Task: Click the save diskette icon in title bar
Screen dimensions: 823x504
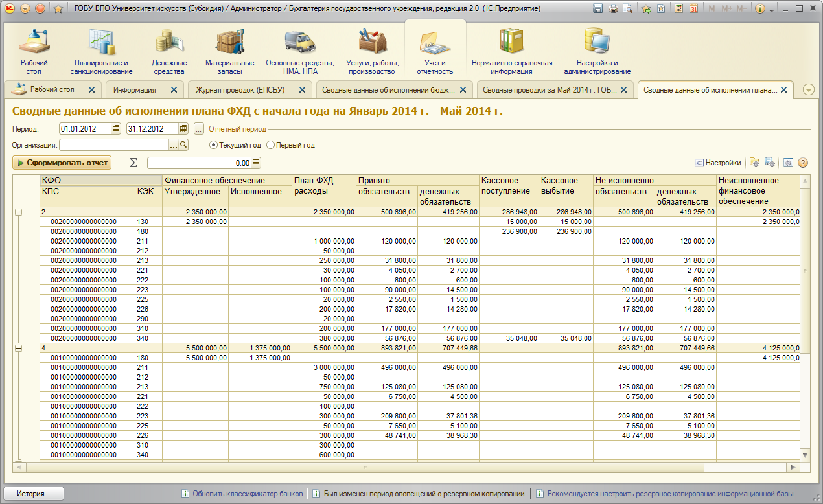Action: (x=597, y=9)
